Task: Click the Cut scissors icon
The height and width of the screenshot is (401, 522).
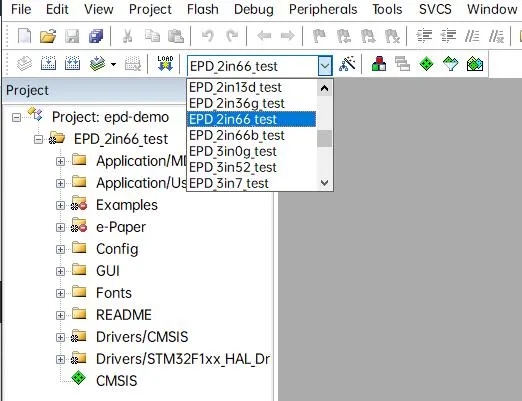Action: coord(128,36)
